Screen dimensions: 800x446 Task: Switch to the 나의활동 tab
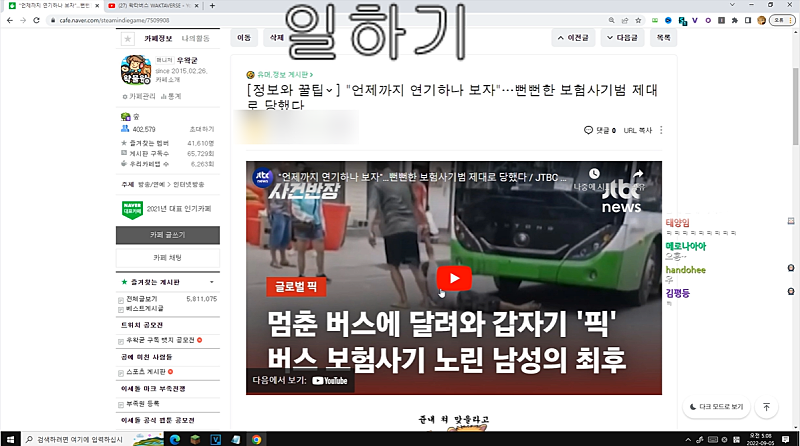pyautogui.click(x=195, y=38)
